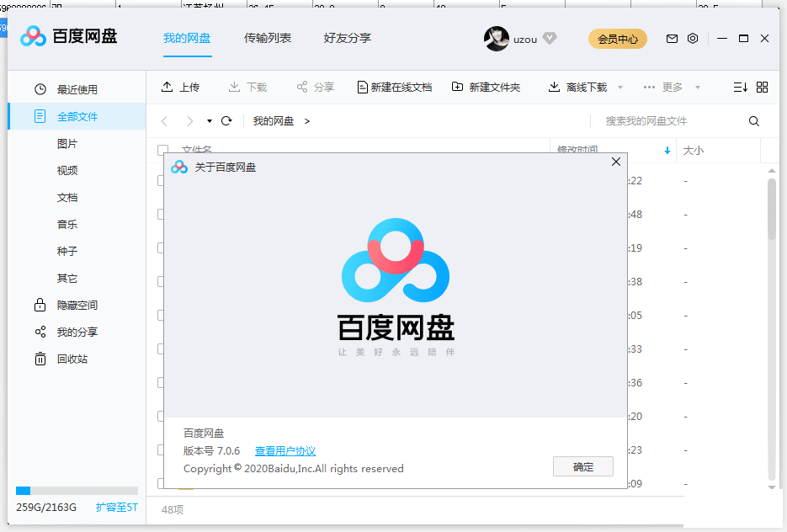Click 确定 in the about dialog
The image size is (787, 532).
click(x=582, y=466)
